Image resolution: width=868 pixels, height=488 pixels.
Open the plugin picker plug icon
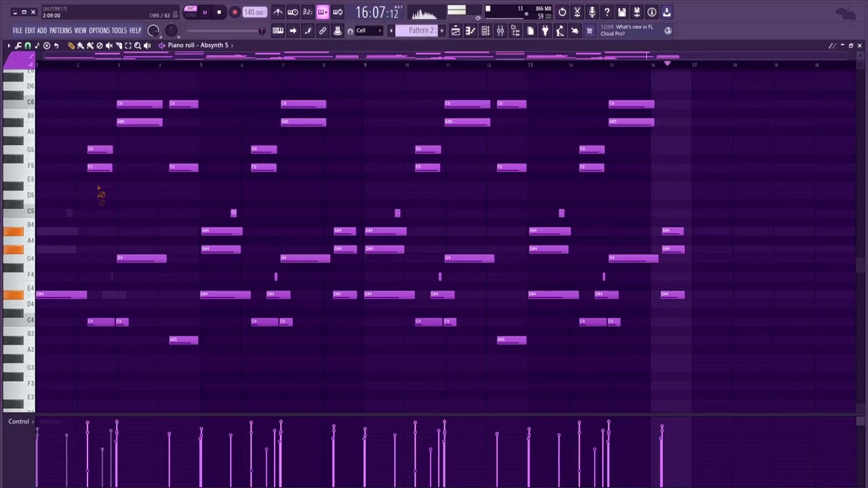(x=545, y=30)
